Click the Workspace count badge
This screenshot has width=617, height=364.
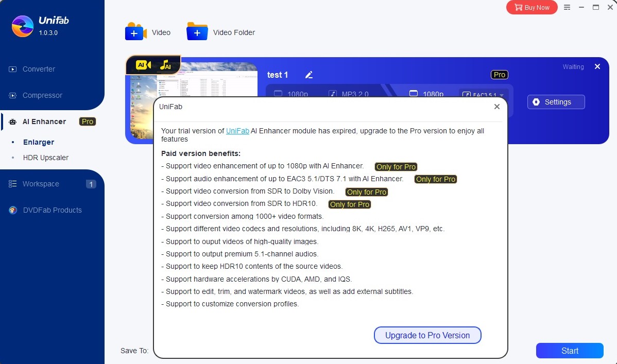[91, 184]
